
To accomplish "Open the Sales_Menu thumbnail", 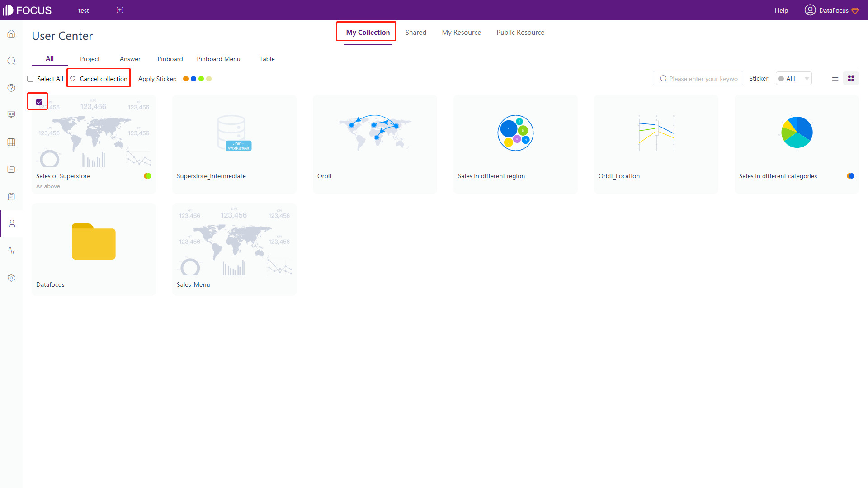I will pyautogui.click(x=234, y=241).
